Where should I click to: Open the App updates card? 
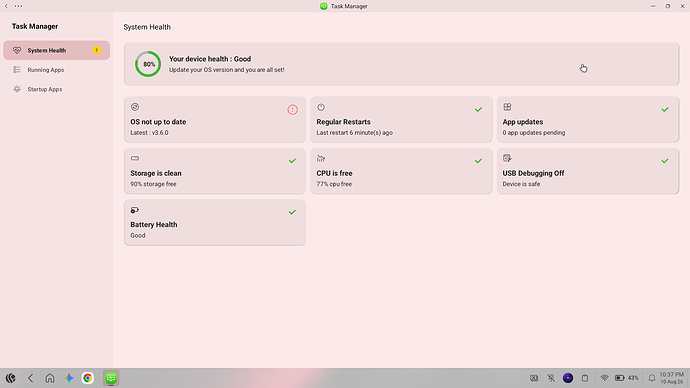point(588,120)
